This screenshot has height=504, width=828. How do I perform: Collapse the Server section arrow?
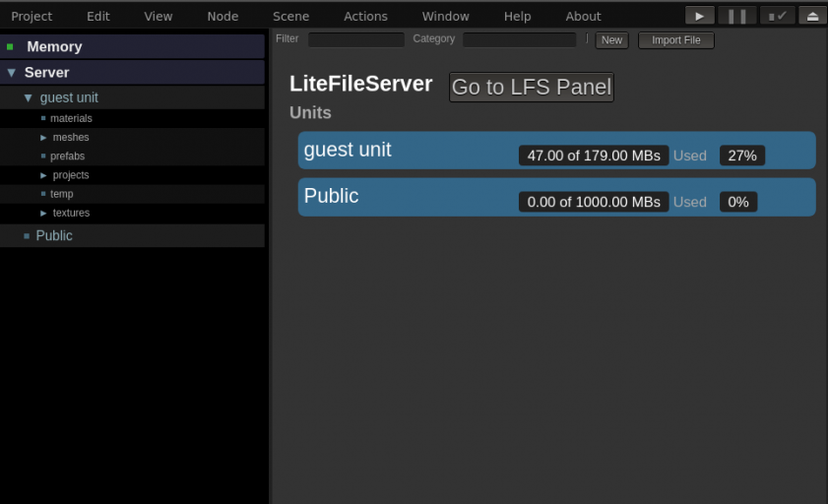pos(12,73)
